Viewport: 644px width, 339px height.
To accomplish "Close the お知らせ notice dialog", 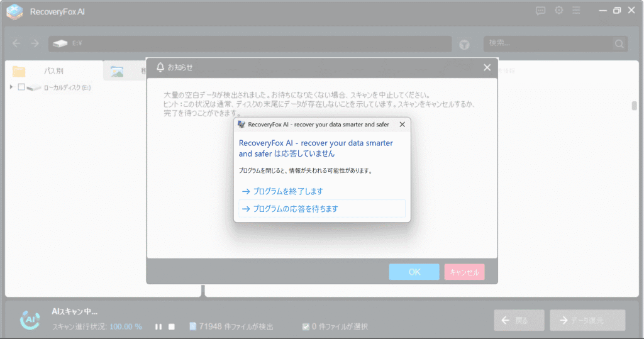I will [487, 67].
